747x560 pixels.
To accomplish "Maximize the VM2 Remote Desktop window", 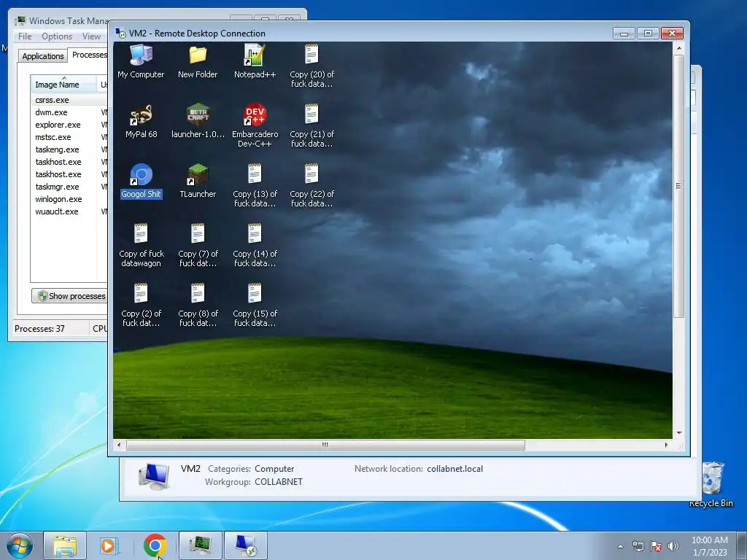I will pos(648,34).
